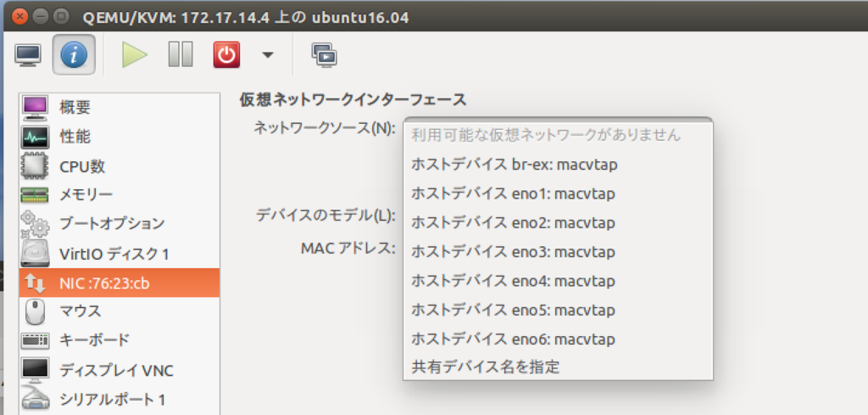Open シリアルポート 1 entry
This screenshot has width=868, height=415.
(x=119, y=399)
